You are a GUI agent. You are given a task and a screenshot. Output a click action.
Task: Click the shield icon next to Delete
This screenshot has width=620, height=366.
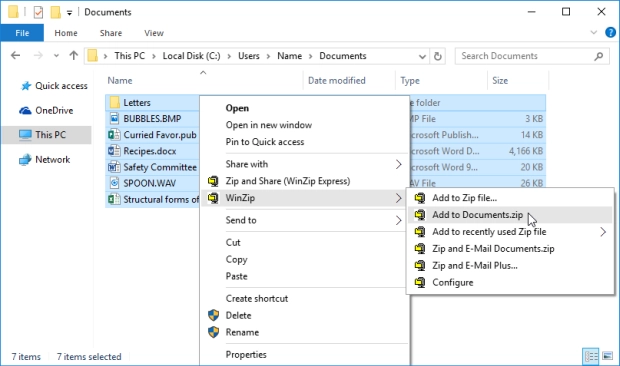tap(214, 315)
